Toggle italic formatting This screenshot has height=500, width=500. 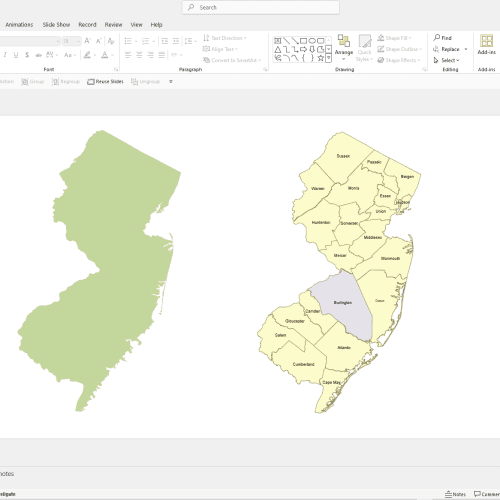tap(5, 55)
